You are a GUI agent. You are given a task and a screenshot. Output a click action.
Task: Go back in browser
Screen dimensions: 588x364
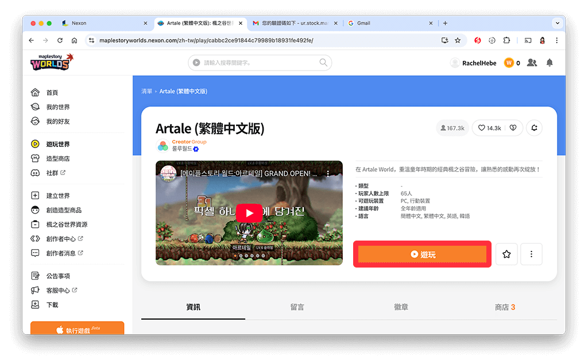31,41
